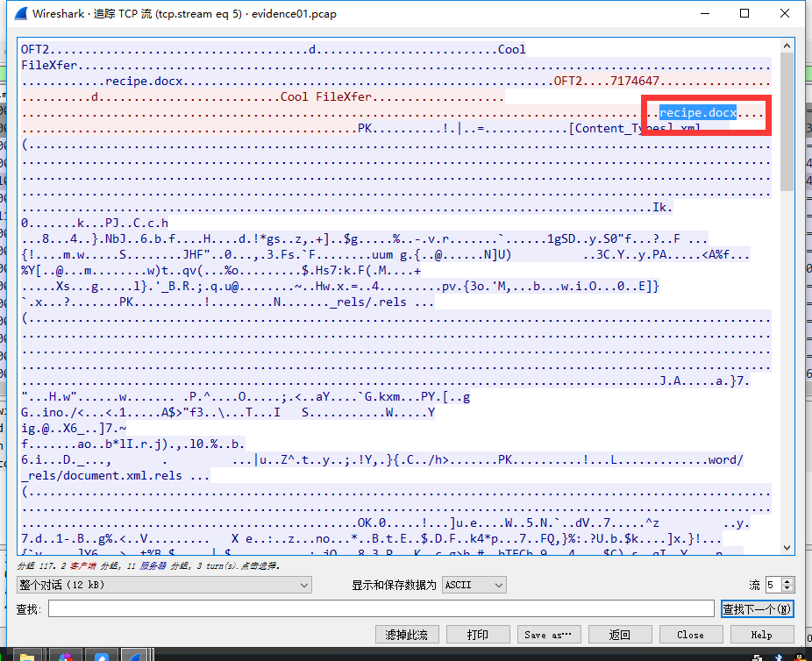The image size is (812, 661).
Task: Click the 流 stream number field showing 5
Action: pos(773,585)
